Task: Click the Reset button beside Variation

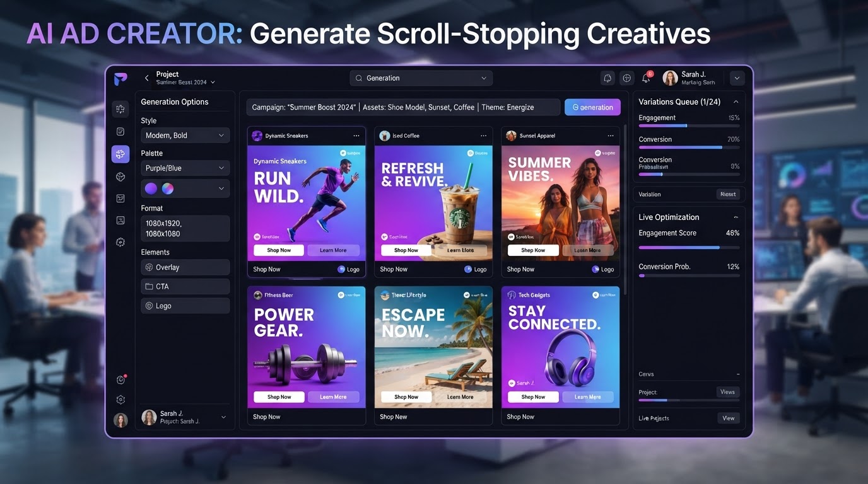Action: click(x=728, y=194)
